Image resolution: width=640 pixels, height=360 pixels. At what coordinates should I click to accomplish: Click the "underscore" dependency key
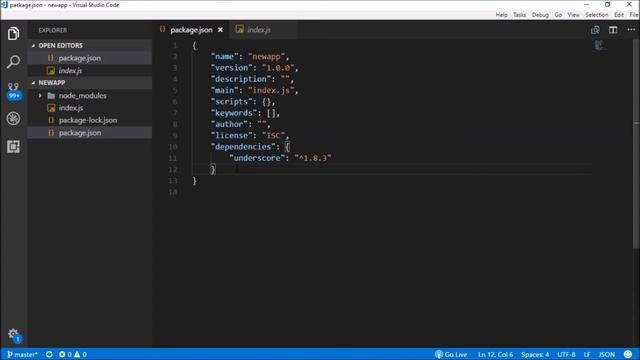[257, 158]
